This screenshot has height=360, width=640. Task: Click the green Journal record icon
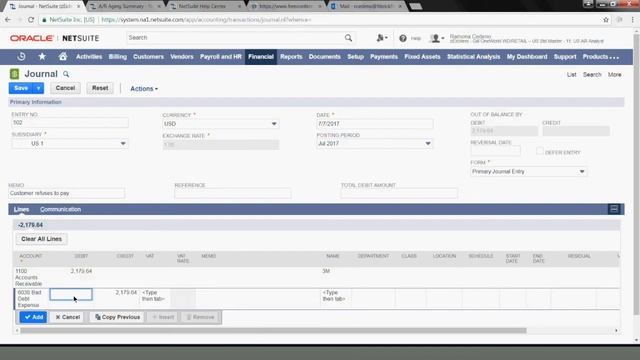(x=14, y=74)
